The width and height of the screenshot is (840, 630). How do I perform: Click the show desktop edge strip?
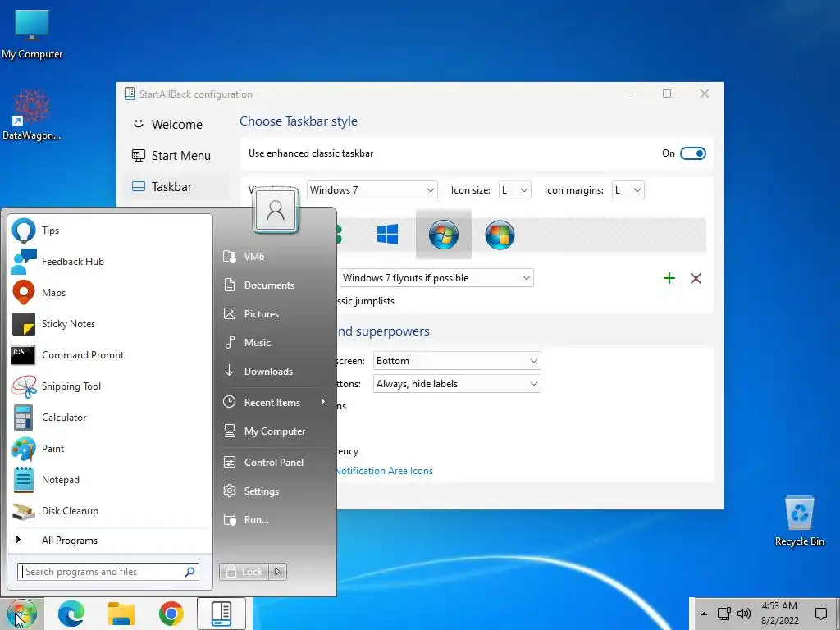point(837,614)
